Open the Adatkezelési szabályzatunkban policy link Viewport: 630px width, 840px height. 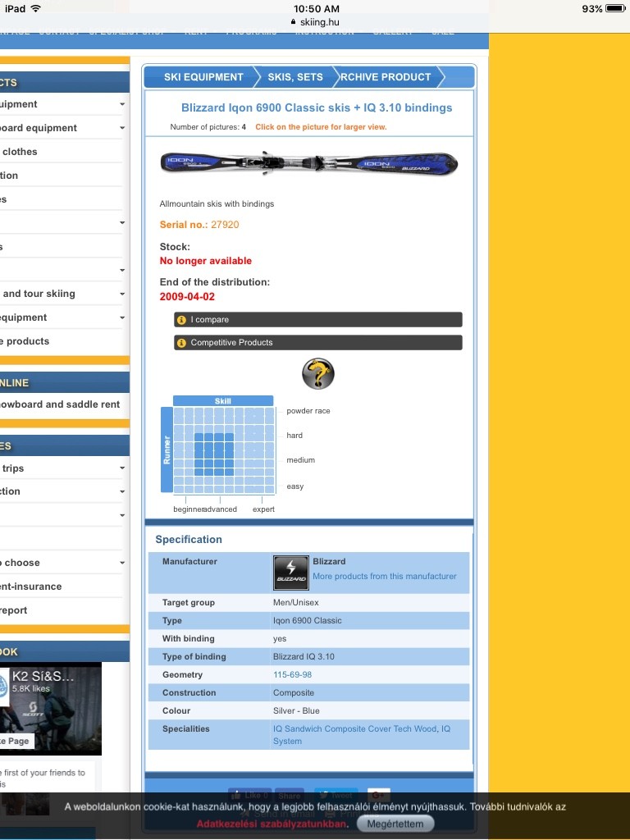coord(271,824)
